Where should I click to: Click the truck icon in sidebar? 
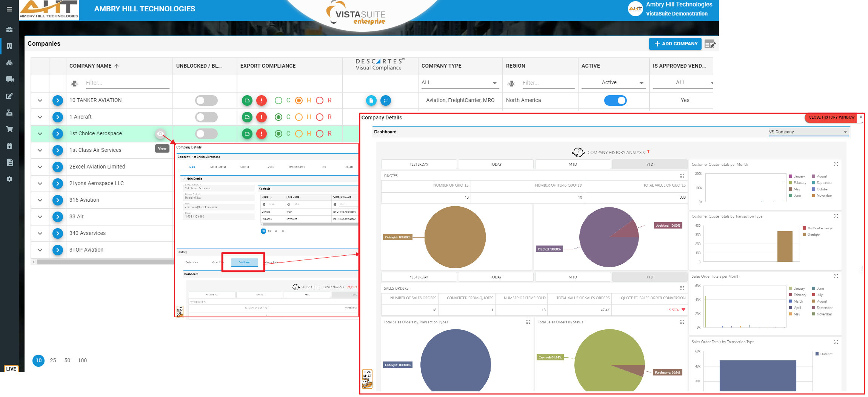10,79
